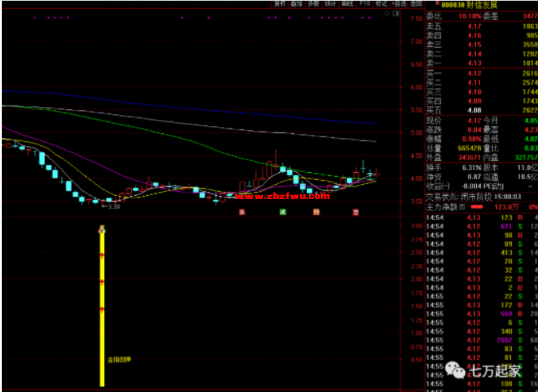The height and width of the screenshot is (392, 538).
Task: Click the 叠加 toolbar button
Action: click(x=297, y=4)
